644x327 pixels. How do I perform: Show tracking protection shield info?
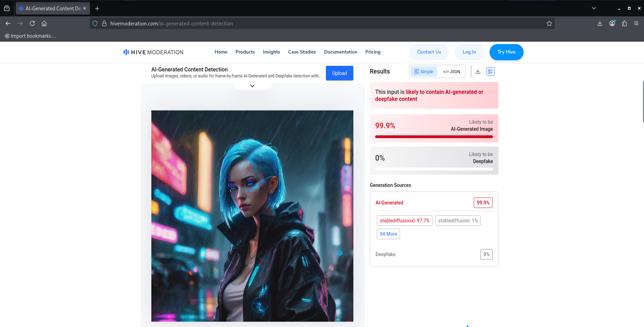(x=95, y=24)
